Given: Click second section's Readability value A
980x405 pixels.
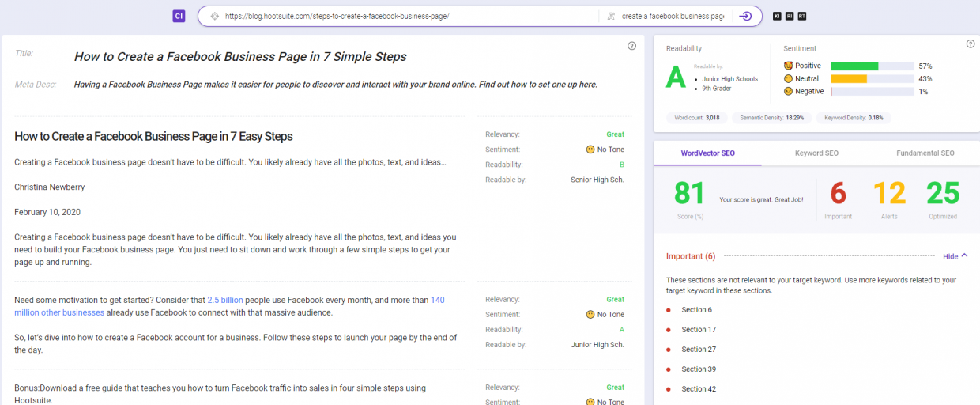Looking at the screenshot, I should (x=622, y=330).
